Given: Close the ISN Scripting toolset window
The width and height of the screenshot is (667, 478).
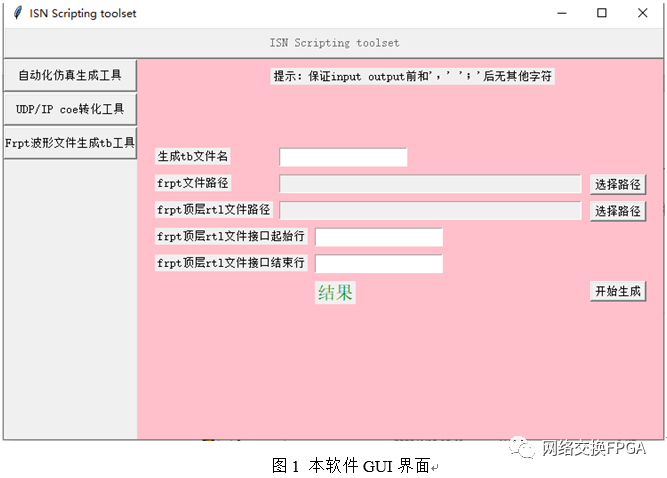Looking at the screenshot, I should coord(642,13).
